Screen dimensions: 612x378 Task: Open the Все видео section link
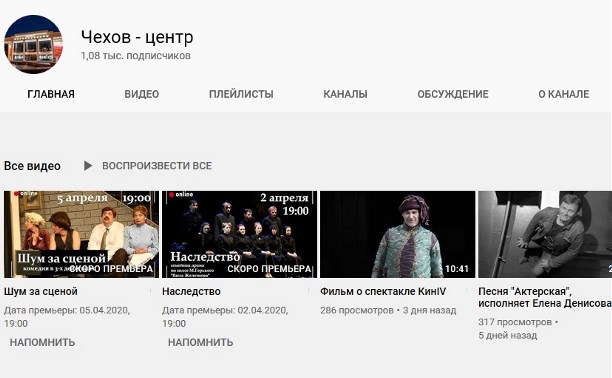pyautogui.click(x=32, y=166)
